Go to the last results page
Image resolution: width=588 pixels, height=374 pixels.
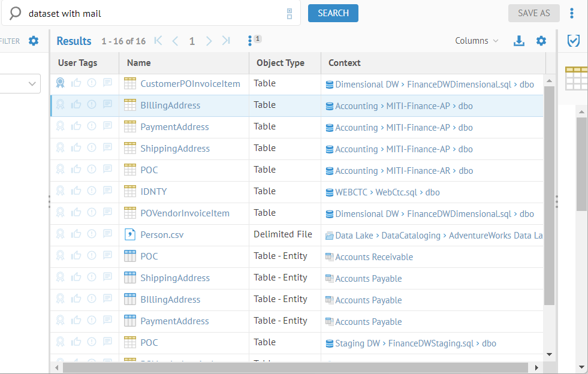pos(226,41)
